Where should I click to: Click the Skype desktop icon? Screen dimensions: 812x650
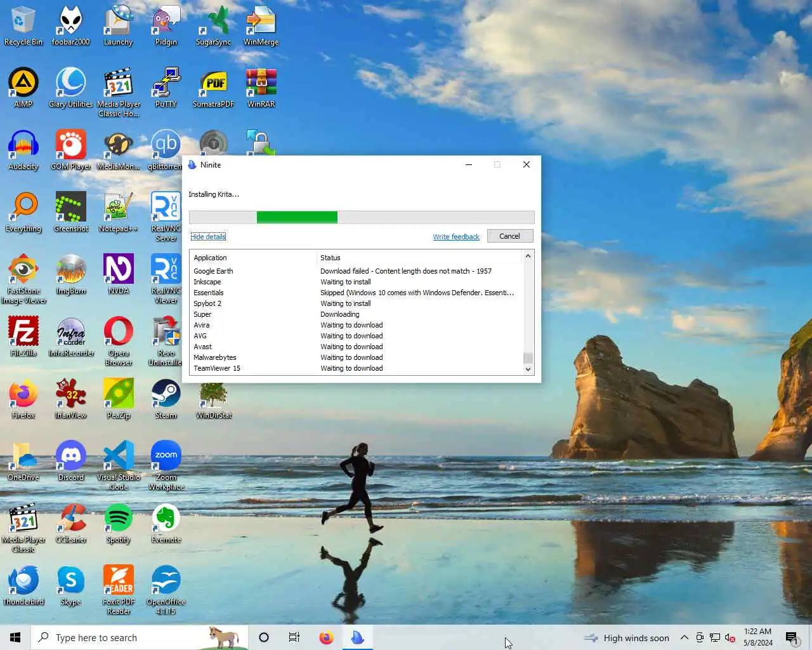70,585
